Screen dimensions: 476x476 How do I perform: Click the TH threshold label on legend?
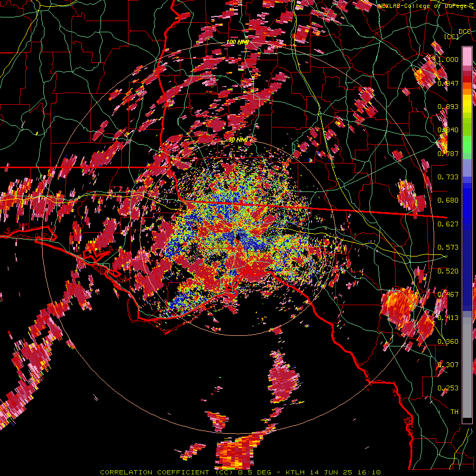coord(454,412)
